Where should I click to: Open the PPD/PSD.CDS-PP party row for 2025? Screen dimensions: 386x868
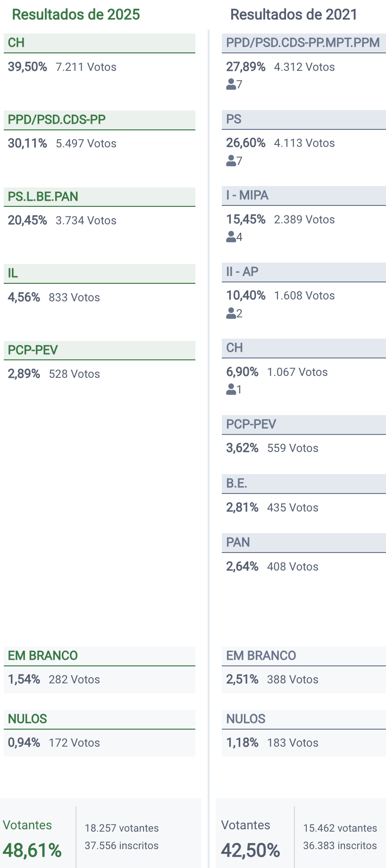(x=99, y=120)
